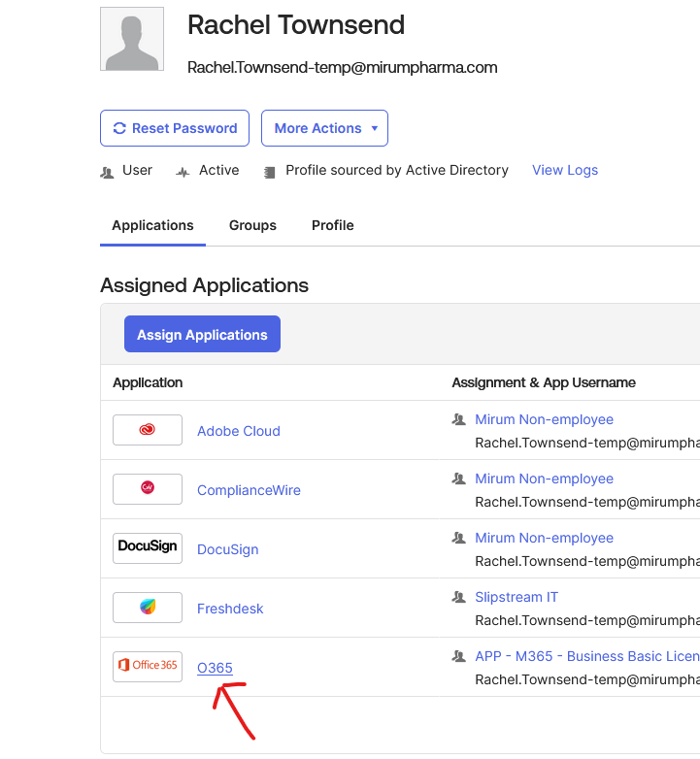Click the Assign Applications button
Image resolution: width=700 pixels, height=759 pixels.
pyautogui.click(x=202, y=334)
